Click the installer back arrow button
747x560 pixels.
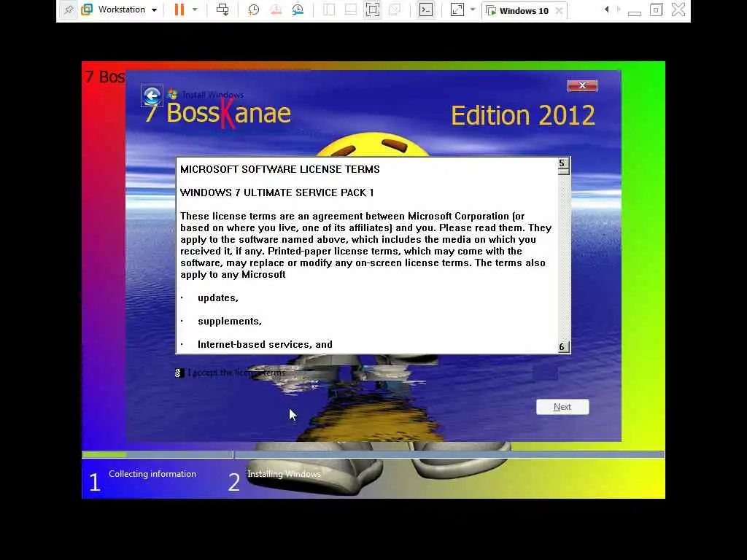(152, 96)
